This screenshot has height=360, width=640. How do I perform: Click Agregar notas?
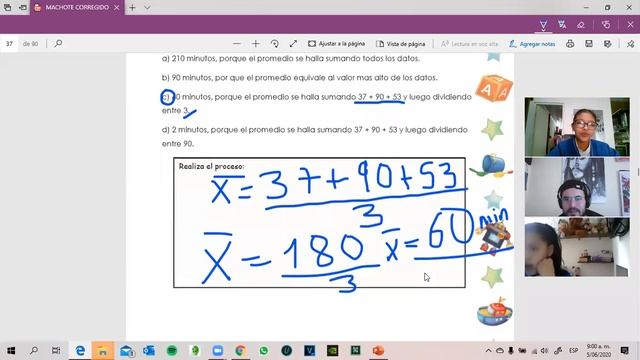click(x=532, y=44)
